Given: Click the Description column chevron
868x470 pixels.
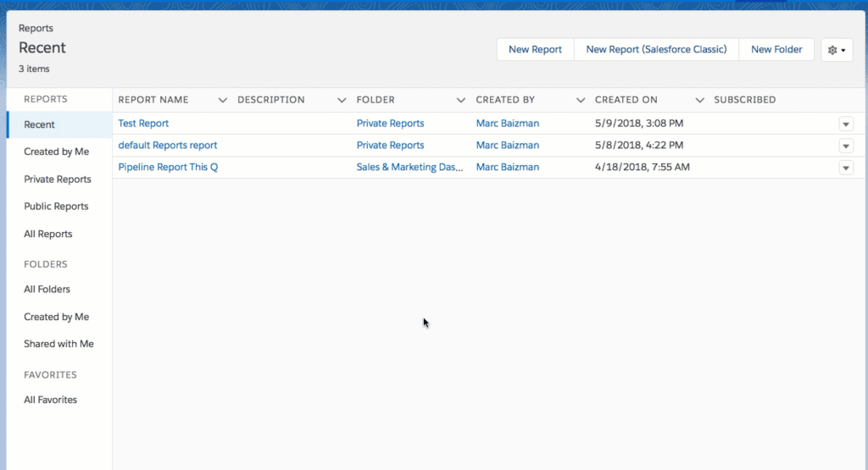Looking at the screenshot, I should pyautogui.click(x=342, y=100).
